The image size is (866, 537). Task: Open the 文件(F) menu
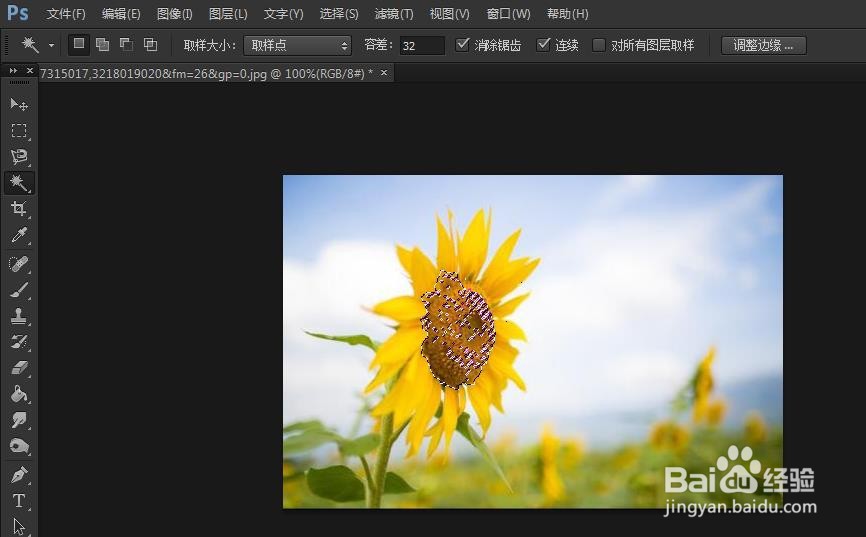(x=66, y=13)
